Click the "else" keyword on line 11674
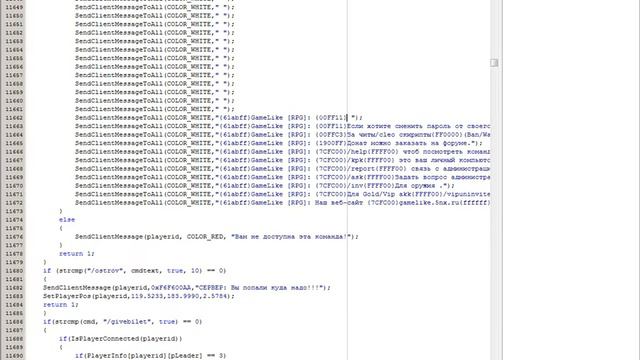The width and height of the screenshot is (640, 360). point(67,220)
